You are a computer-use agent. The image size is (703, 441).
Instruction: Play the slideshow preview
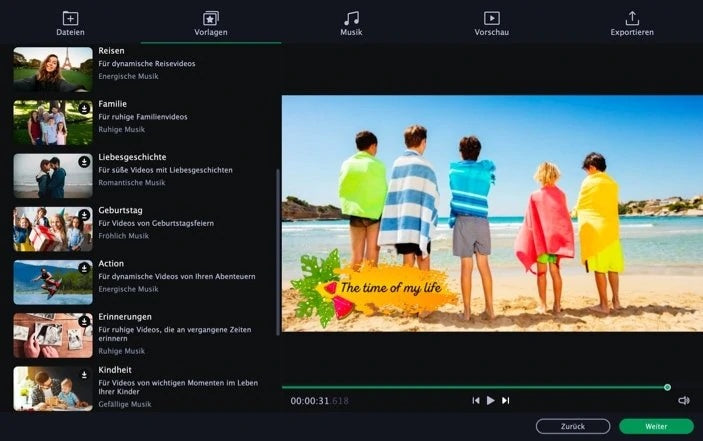[x=490, y=400]
